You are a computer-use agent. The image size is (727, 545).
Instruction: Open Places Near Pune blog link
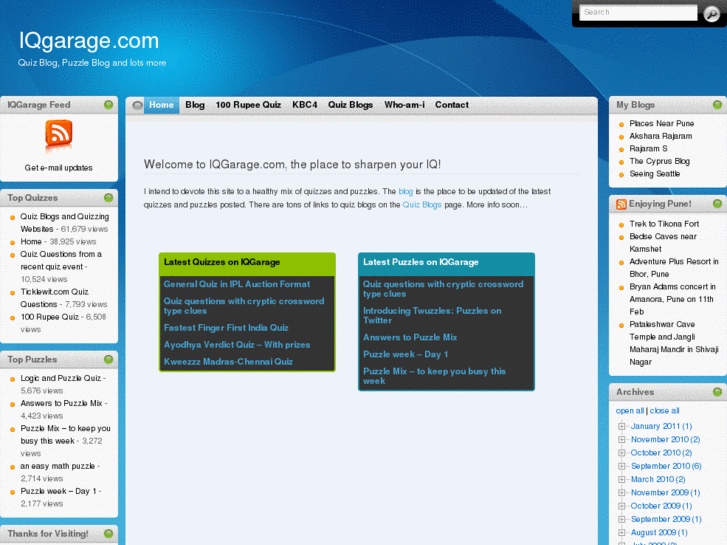(662, 123)
